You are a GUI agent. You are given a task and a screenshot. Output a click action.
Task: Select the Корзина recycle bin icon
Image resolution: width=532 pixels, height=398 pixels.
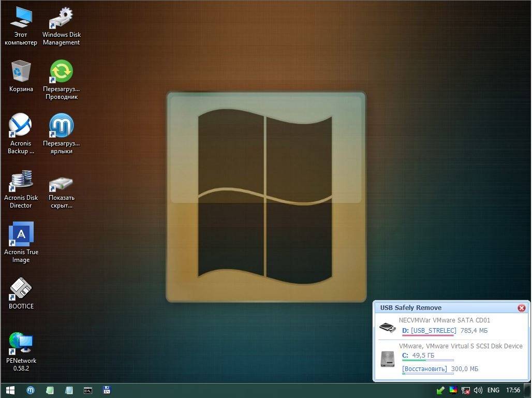pos(21,76)
